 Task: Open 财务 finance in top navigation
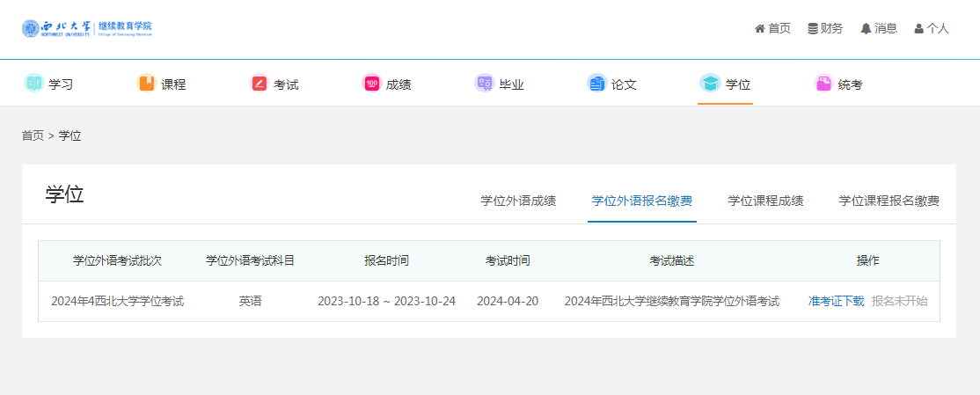pyautogui.click(x=825, y=28)
